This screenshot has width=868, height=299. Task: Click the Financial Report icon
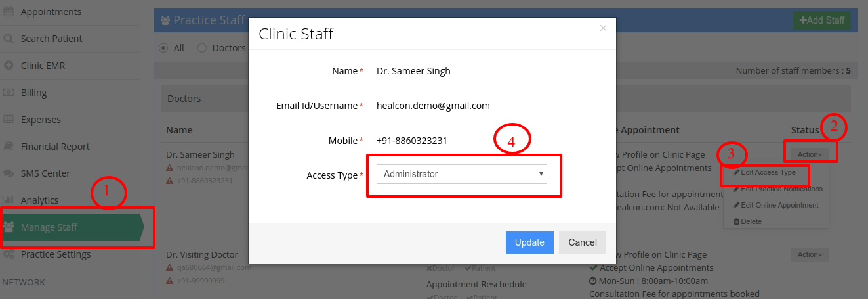[x=9, y=147]
